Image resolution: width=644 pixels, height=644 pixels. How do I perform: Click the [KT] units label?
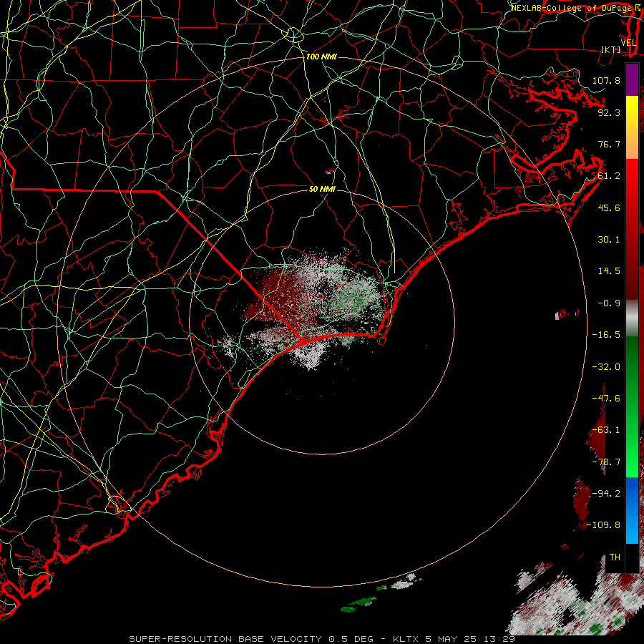(x=611, y=49)
